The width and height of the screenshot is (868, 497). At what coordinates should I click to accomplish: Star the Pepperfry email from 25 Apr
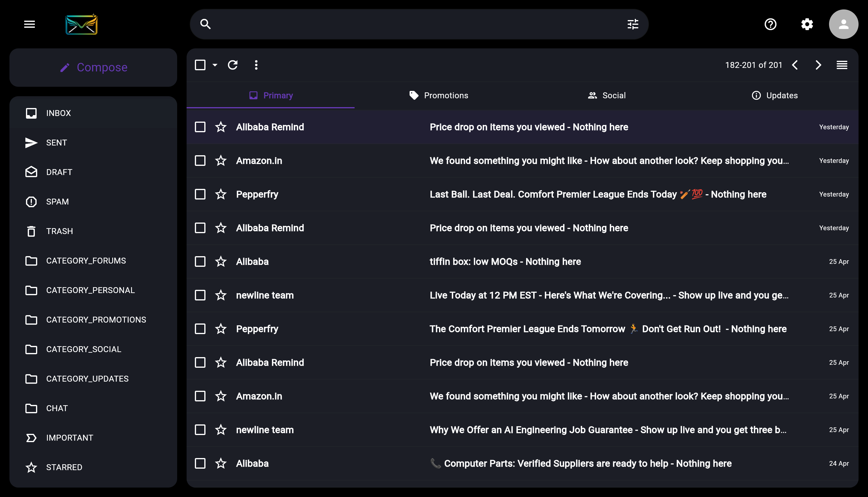tap(221, 329)
